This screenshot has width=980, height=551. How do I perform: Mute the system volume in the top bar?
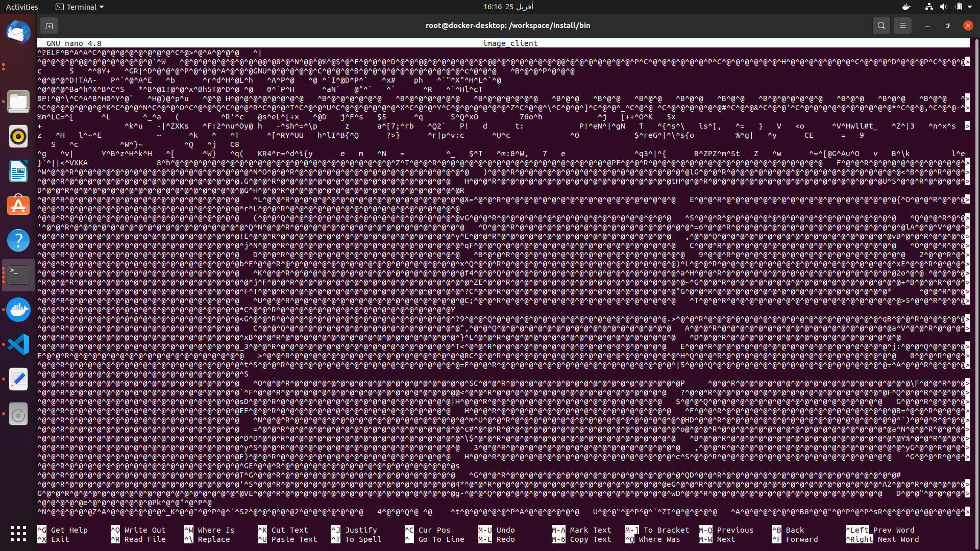[x=944, y=7]
